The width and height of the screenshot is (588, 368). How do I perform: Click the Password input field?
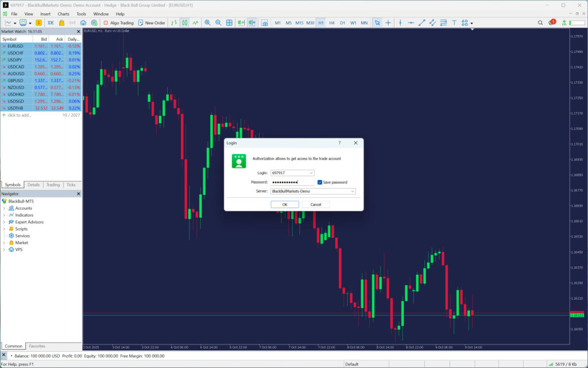[292, 182]
